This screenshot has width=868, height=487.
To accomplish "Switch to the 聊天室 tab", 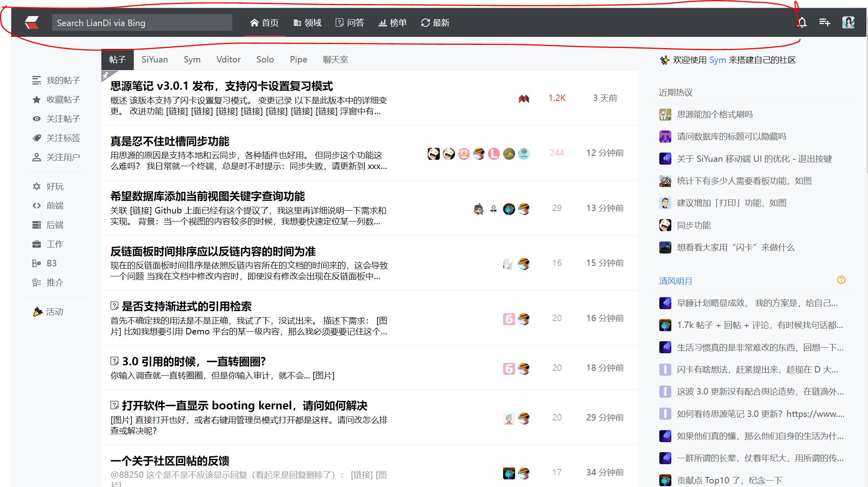I will (x=335, y=60).
